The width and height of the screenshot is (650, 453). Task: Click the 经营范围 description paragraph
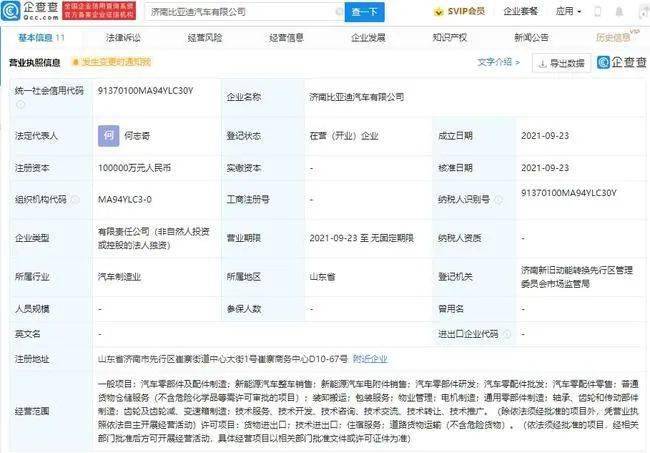click(x=368, y=411)
